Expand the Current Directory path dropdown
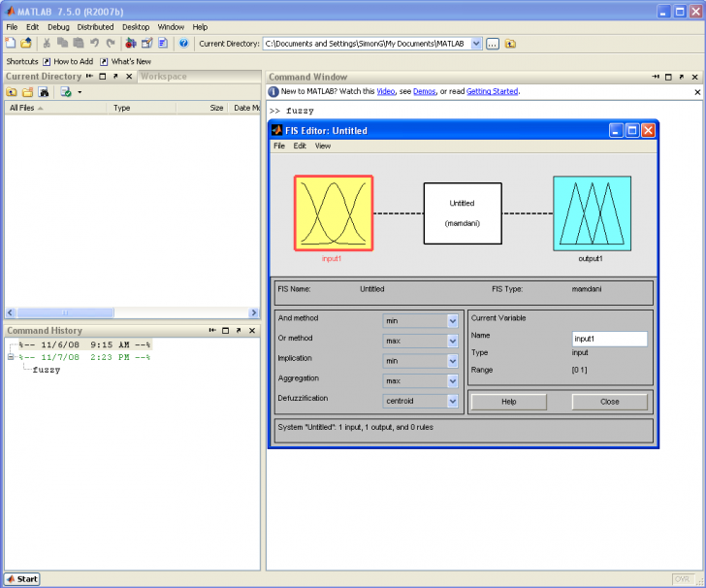 [476, 44]
